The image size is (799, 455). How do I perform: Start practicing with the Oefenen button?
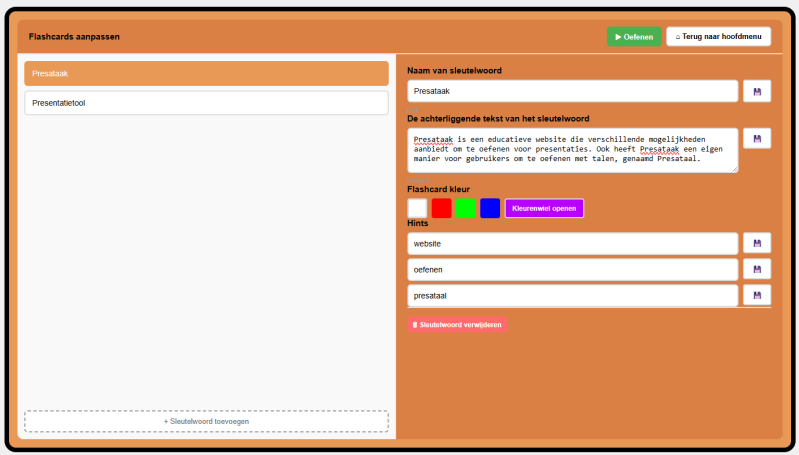[x=634, y=37]
